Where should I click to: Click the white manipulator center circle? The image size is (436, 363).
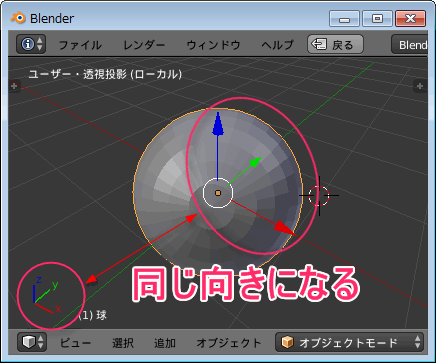(218, 193)
